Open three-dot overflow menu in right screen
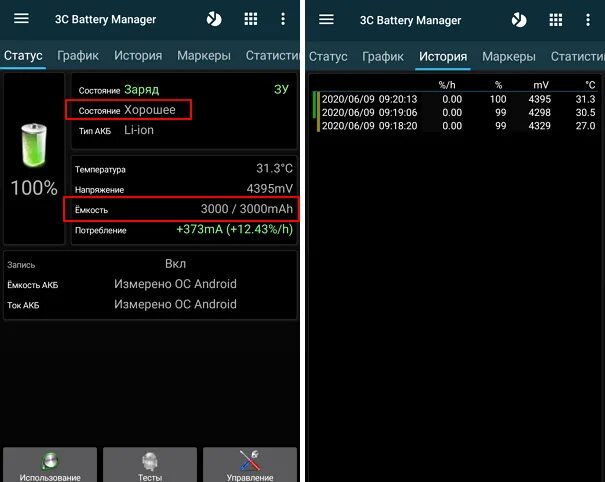605x482 pixels. click(588, 20)
